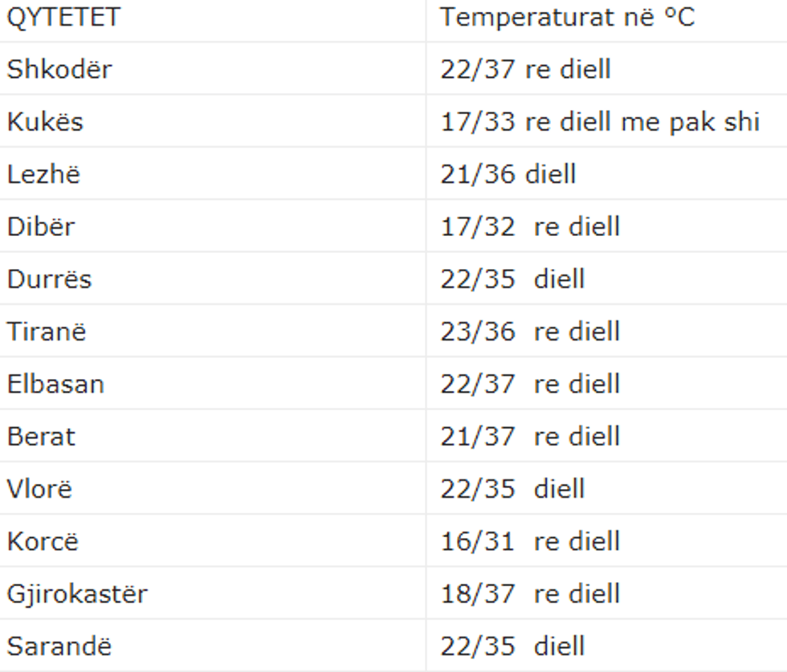
Task: Click the Korçë city name
Action: (43, 541)
